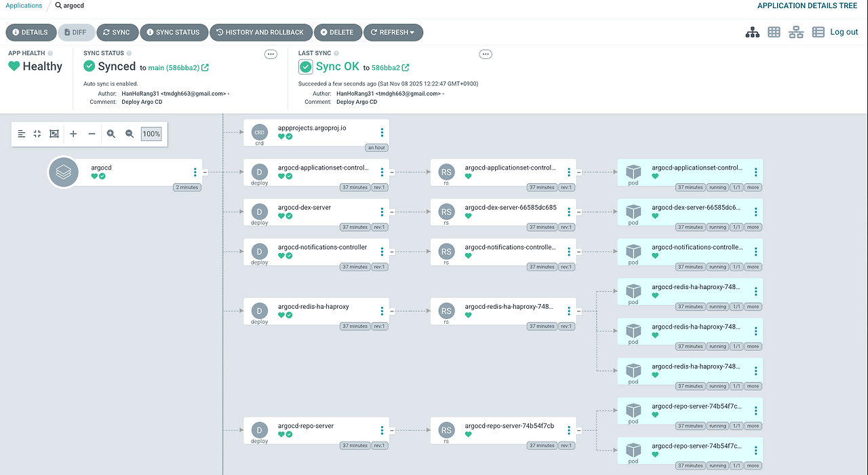Collapse children of argocd-repo-server replica set
The width and height of the screenshot is (868, 475).
(x=579, y=430)
